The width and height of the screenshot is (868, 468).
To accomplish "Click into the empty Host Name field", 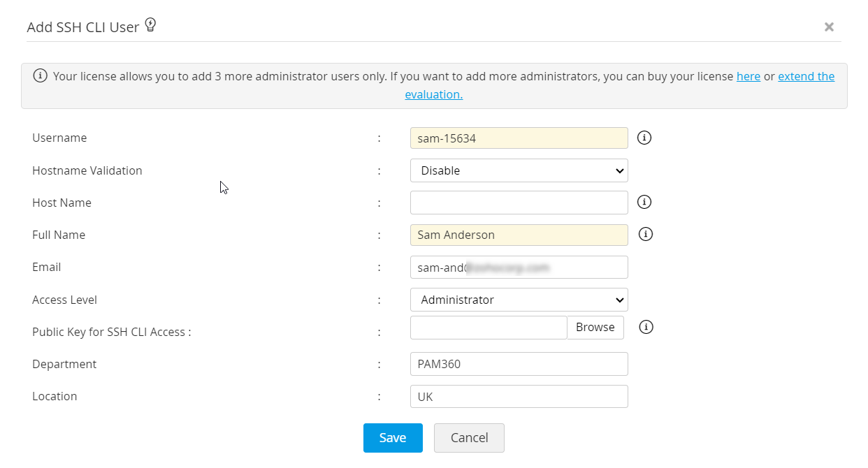I will click(x=519, y=203).
